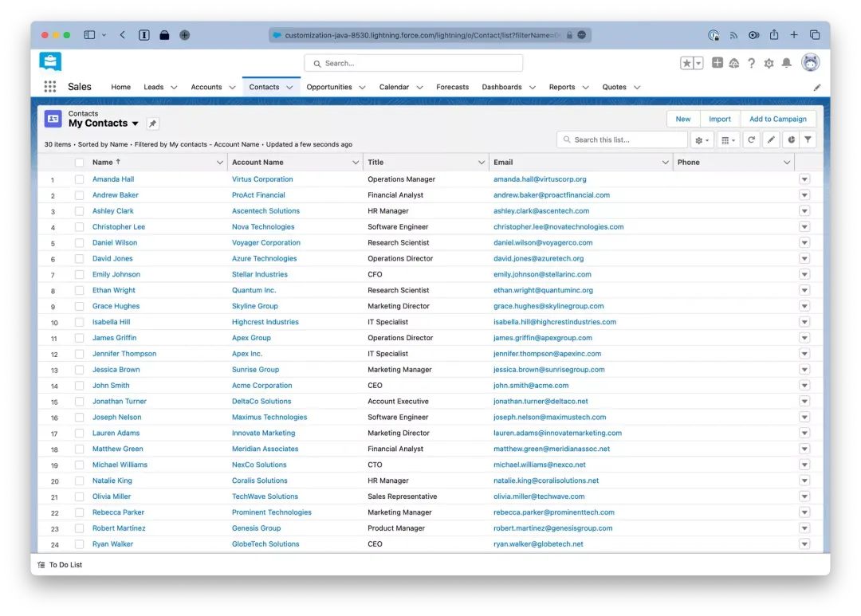This screenshot has height=616, width=861.
Task: Open the Global Actions plus icon
Action: (717, 63)
